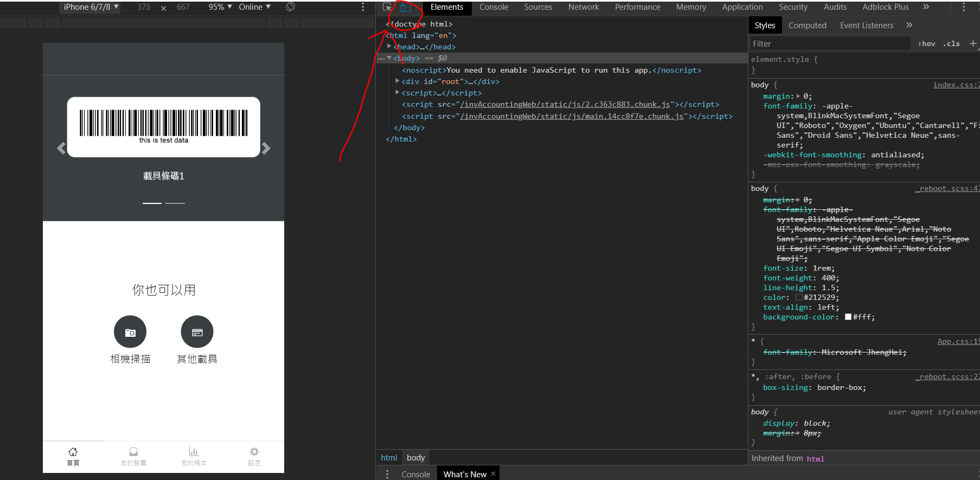Click the barcode test data card
980x480 pixels.
point(163,127)
